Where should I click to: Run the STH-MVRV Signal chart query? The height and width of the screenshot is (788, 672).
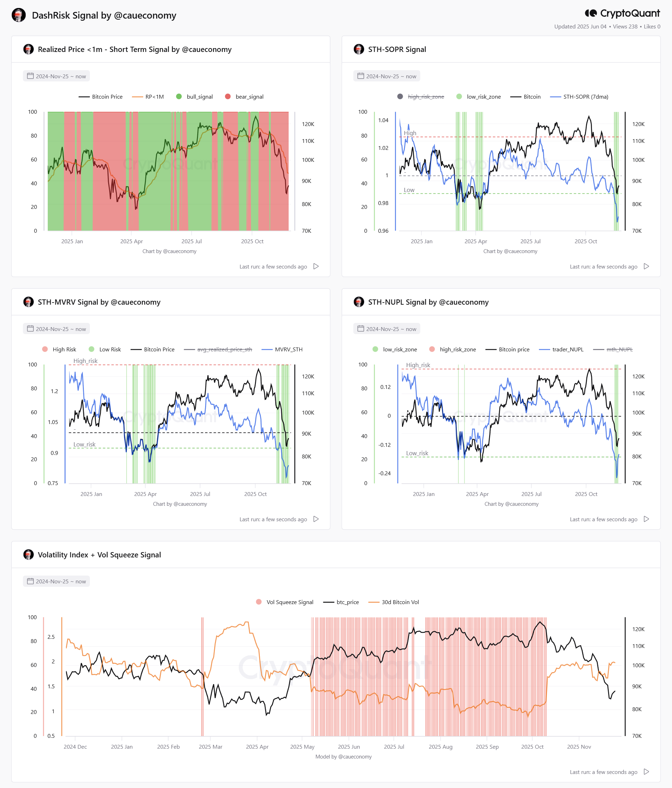316,519
